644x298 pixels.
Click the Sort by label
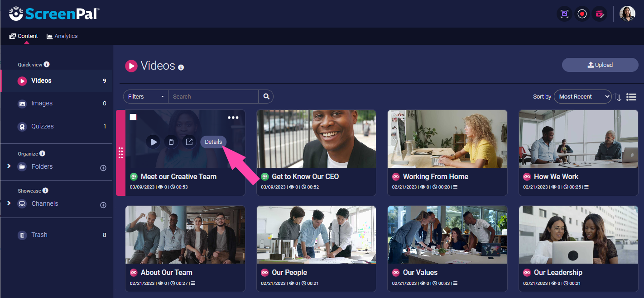point(542,97)
